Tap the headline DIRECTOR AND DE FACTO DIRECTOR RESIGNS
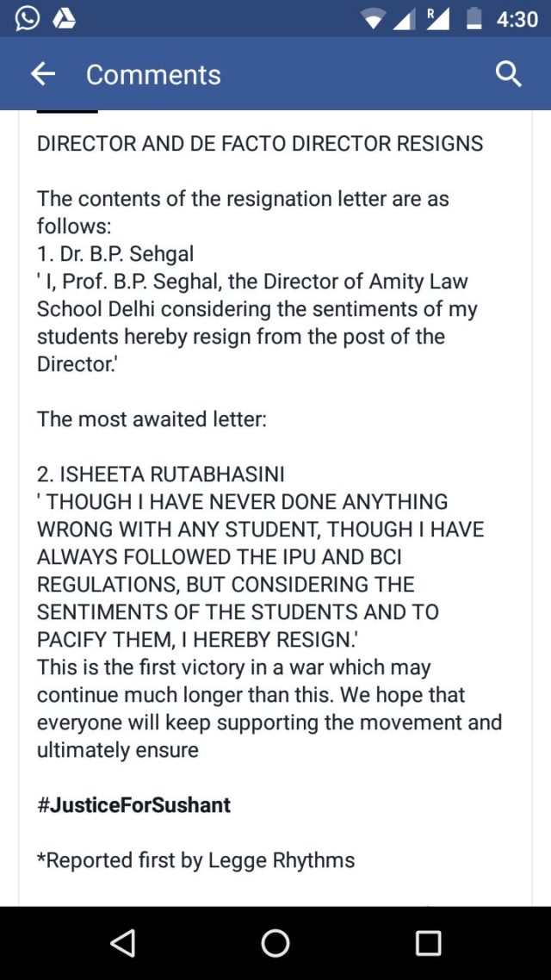This screenshot has width=551, height=980. pyautogui.click(x=260, y=144)
